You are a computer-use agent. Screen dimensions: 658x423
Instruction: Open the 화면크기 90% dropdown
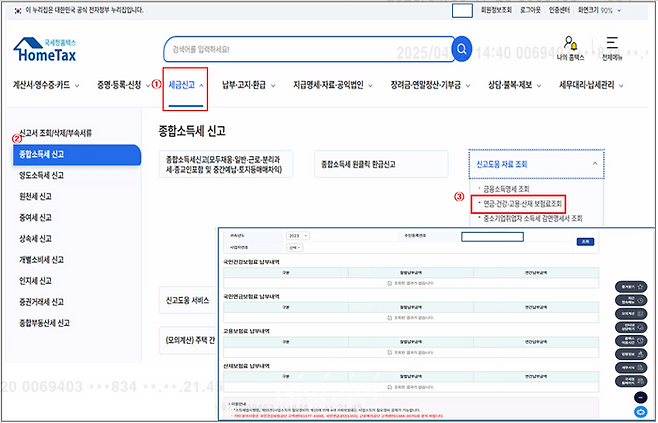tap(599, 10)
